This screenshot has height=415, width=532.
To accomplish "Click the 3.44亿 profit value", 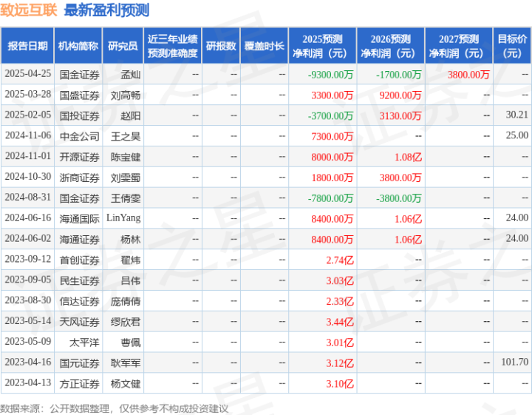I will [x=340, y=322].
